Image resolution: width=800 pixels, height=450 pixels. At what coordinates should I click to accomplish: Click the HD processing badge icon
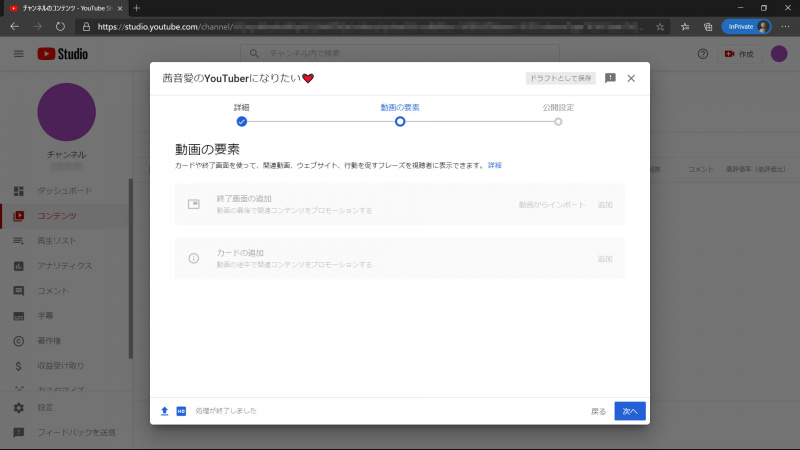click(x=181, y=411)
